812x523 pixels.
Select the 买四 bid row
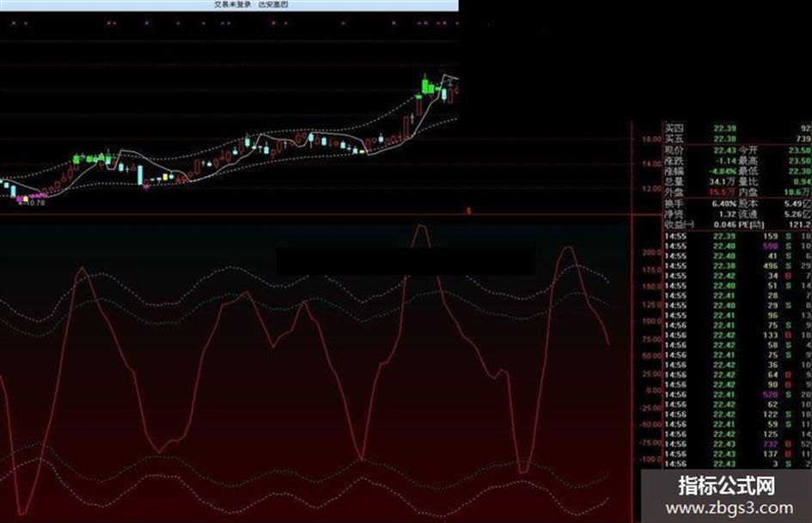click(738, 129)
